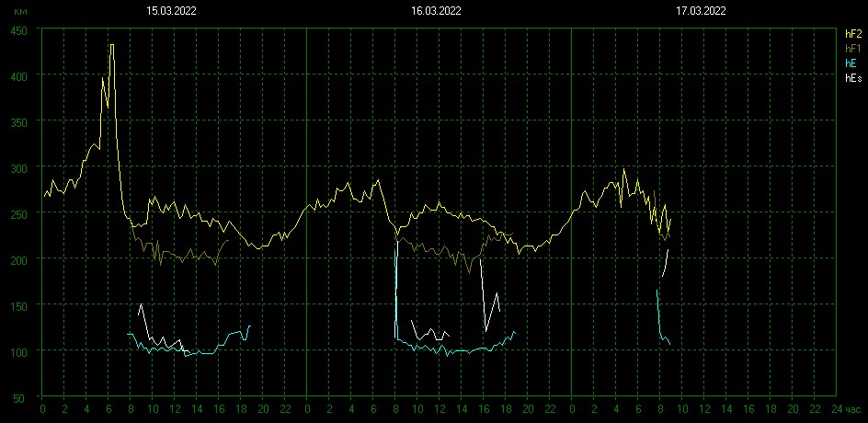Toggle the hF1 legend entry
The height and width of the screenshot is (423, 868).
852,48
